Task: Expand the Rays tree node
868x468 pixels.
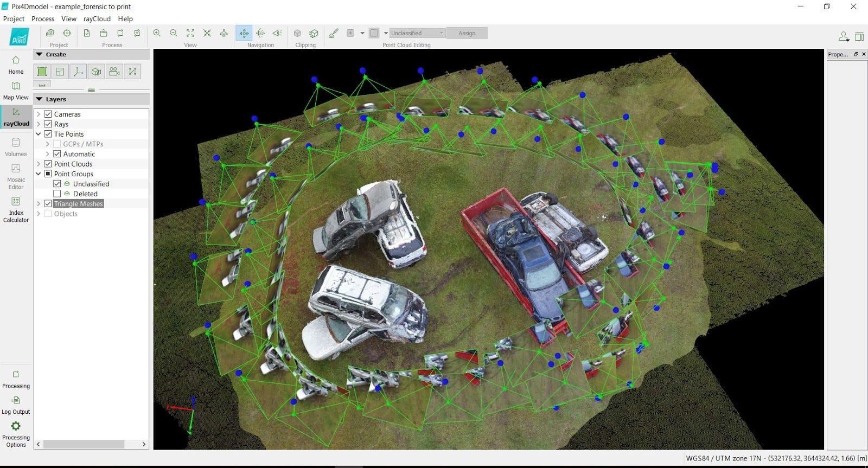Action: (39, 124)
